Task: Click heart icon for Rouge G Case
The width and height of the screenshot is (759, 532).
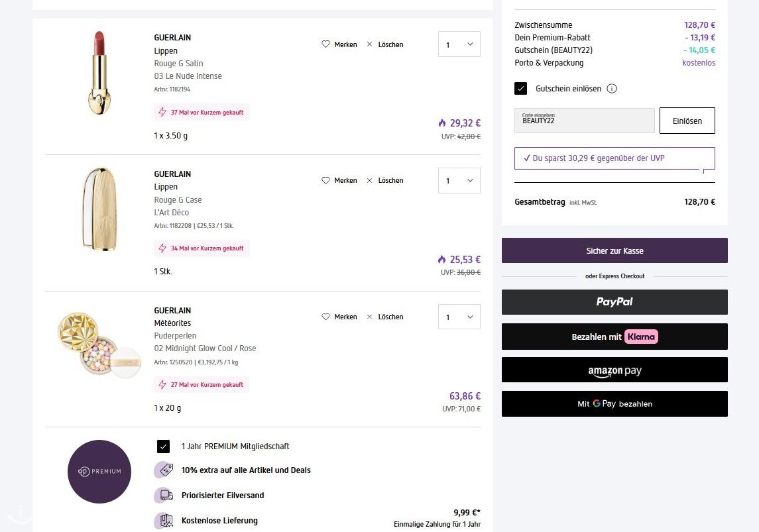Action: 325,180
